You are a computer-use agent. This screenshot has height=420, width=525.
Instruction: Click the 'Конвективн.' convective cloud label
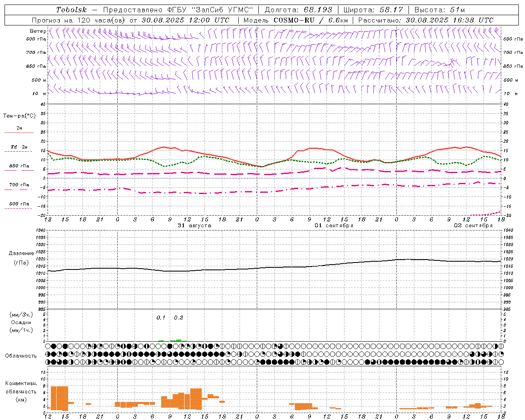[21, 383]
